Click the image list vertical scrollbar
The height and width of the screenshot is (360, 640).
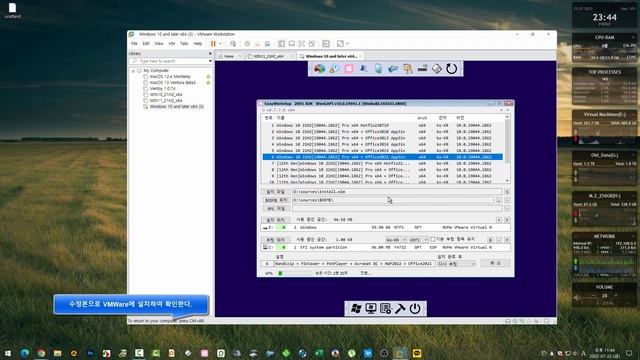click(507, 149)
